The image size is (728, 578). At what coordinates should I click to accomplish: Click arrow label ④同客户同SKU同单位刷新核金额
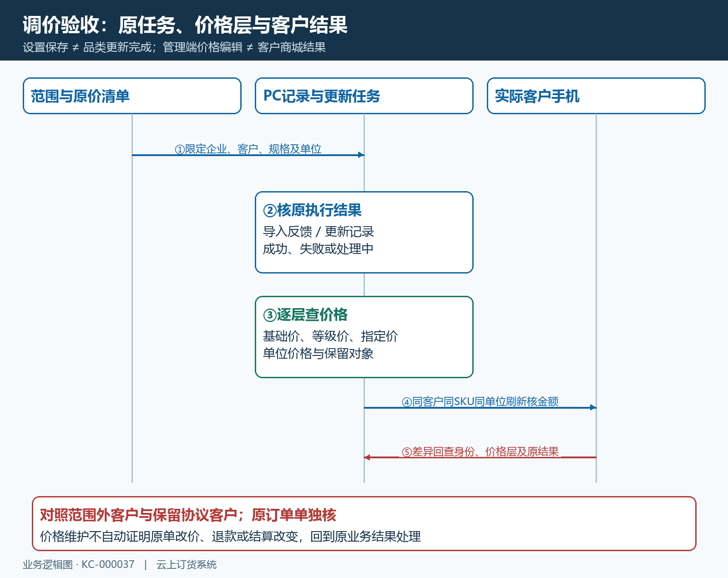(480, 401)
